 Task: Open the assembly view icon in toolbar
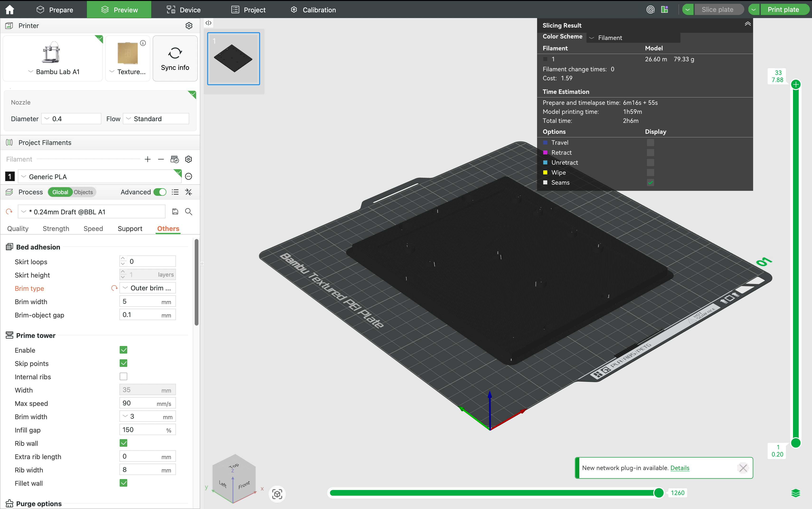point(664,10)
